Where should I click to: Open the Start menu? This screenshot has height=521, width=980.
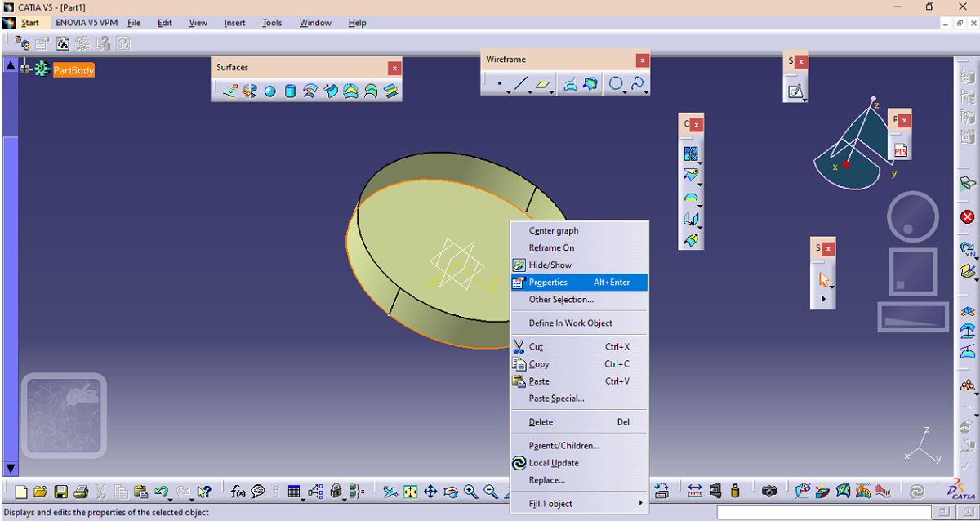[x=29, y=23]
